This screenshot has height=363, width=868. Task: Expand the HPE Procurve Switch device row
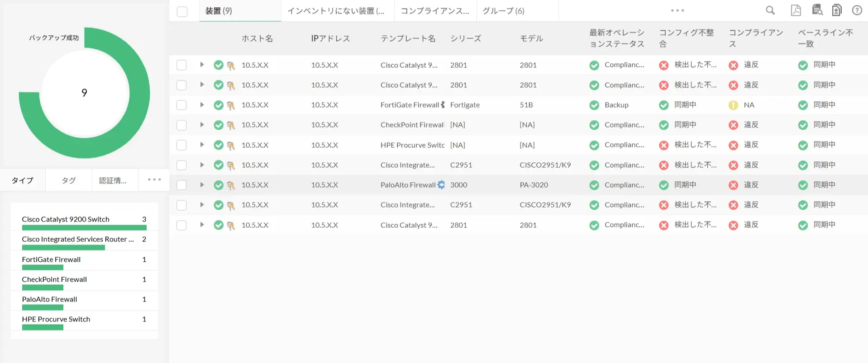(x=202, y=145)
